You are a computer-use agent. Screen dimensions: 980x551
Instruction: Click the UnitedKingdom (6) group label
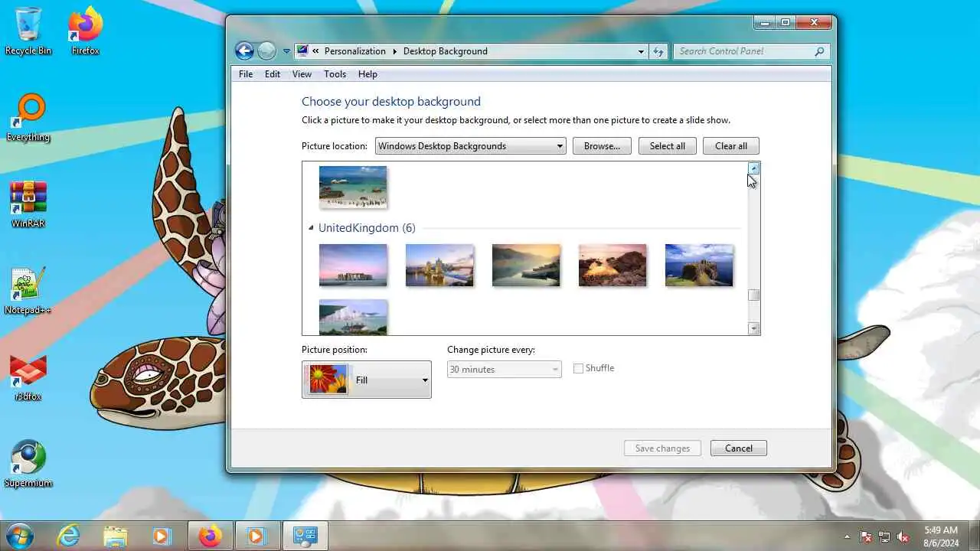[x=367, y=228]
